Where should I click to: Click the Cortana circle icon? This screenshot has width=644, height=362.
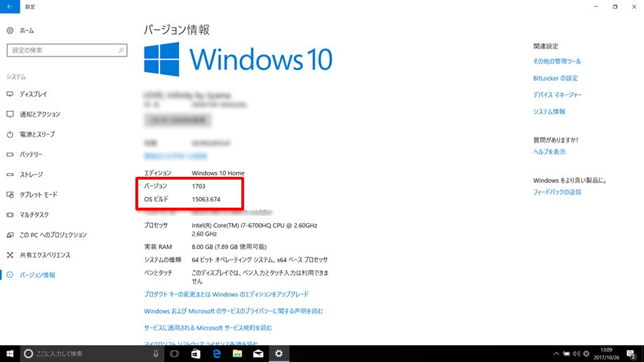(28, 354)
